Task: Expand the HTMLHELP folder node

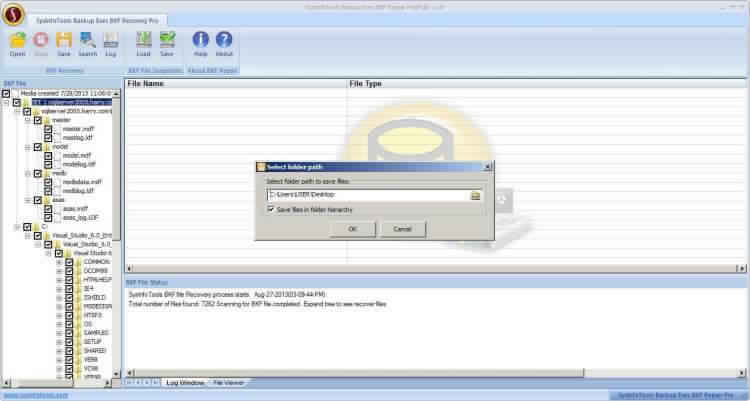Action: click(x=59, y=280)
